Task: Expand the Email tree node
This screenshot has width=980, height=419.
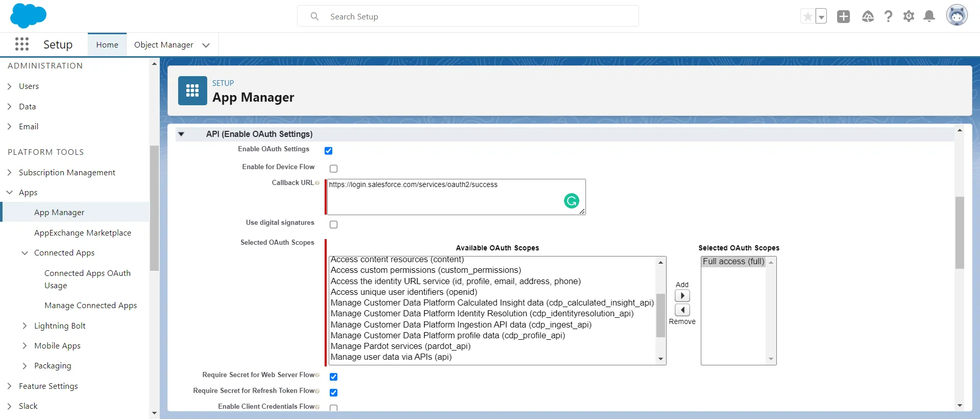Action: pyautogui.click(x=9, y=127)
